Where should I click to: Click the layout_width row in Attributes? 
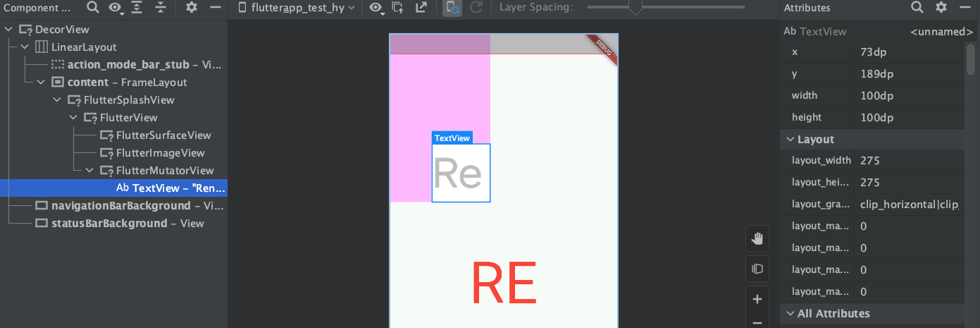pos(872,161)
